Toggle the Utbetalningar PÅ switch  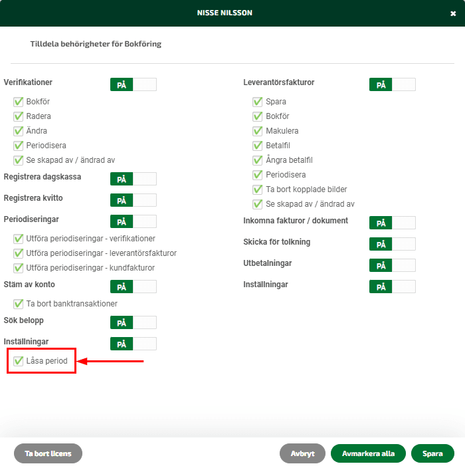tap(392, 265)
